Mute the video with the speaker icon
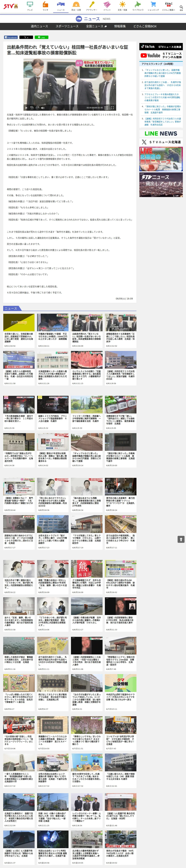This screenshot has width=186, height=868. tap(43, 108)
